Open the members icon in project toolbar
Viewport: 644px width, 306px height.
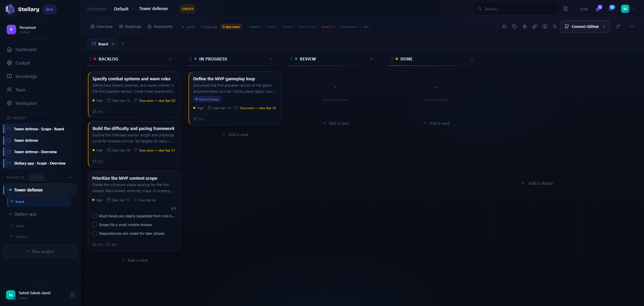[x=504, y=27]
